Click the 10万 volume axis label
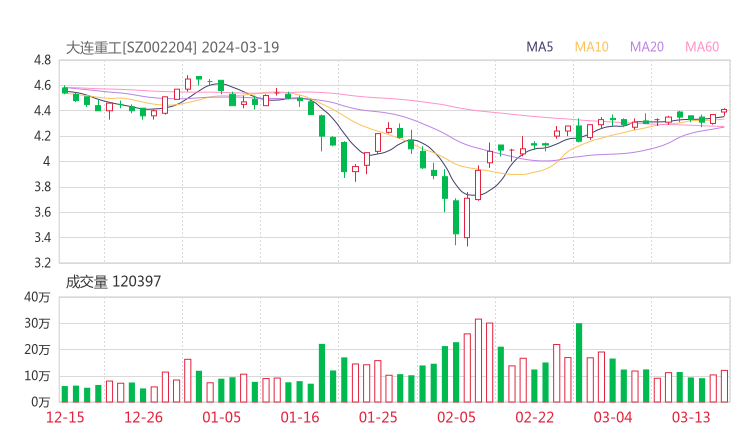This screenshot has width=740, height=440. point(37,376)
